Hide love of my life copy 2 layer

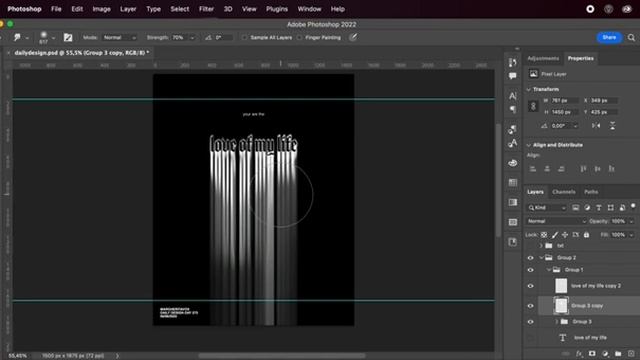(x=530, y=286)
